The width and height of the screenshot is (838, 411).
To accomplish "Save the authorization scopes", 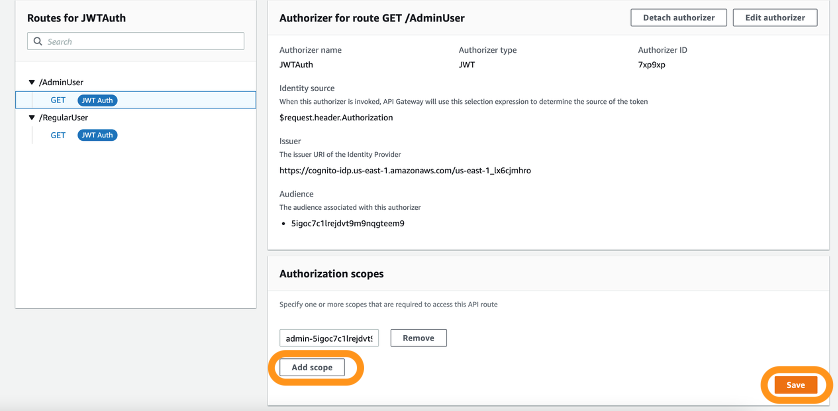I will (x=795, y=385).
